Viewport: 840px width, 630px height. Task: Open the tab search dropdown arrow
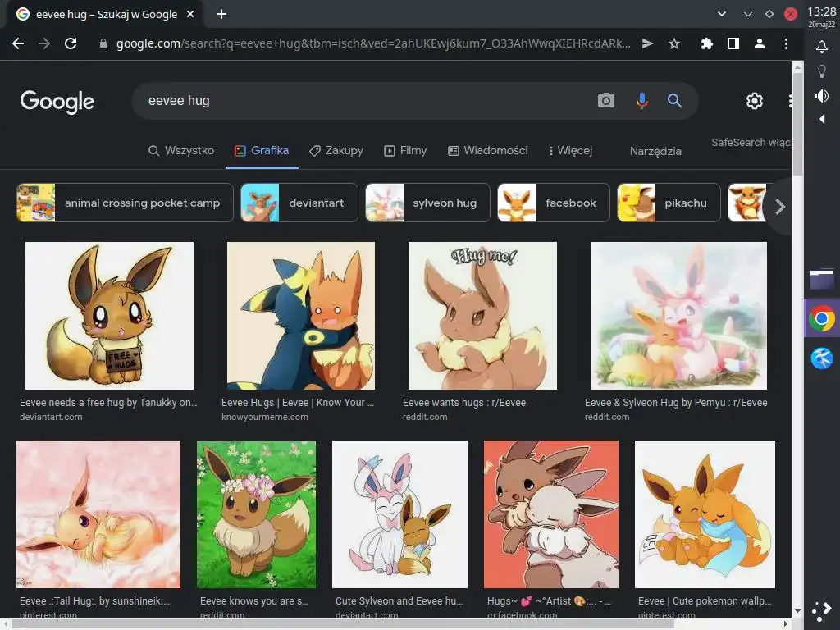click(722, 14)
